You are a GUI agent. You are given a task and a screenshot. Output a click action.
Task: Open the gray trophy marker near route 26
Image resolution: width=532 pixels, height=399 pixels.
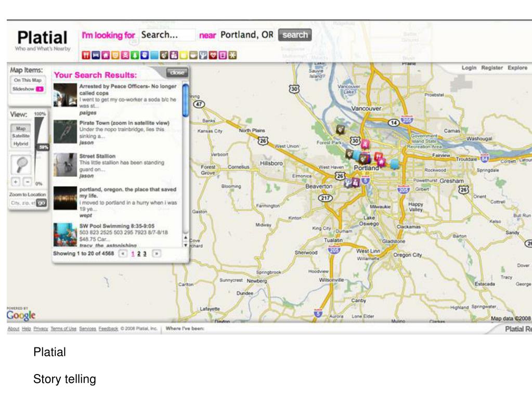[x=348, y=183]
